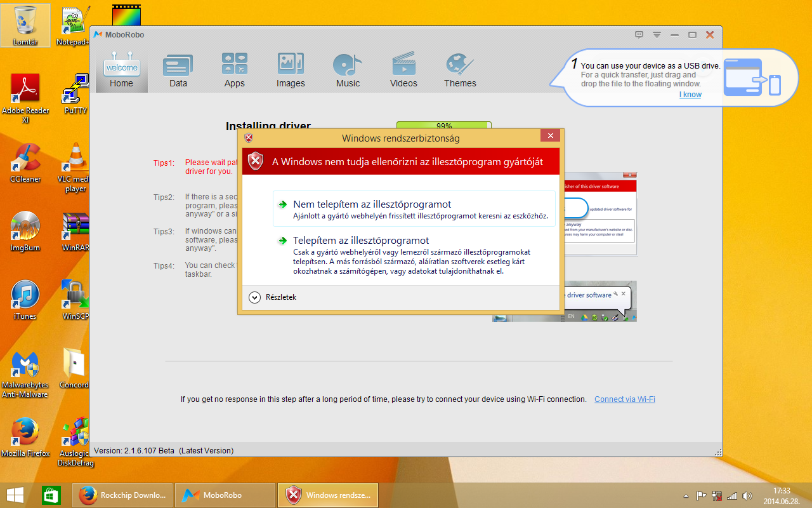Viewport: 812px width, 508px height.
Task: Expand the Részletek details chevron
Action: pyautogui.click(x=255, y=297)
